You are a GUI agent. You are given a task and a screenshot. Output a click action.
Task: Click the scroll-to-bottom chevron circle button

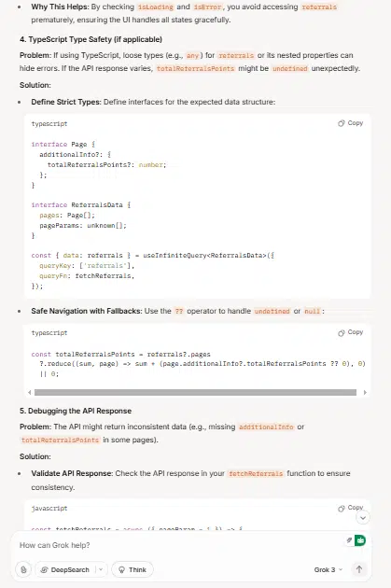(362, 518)
